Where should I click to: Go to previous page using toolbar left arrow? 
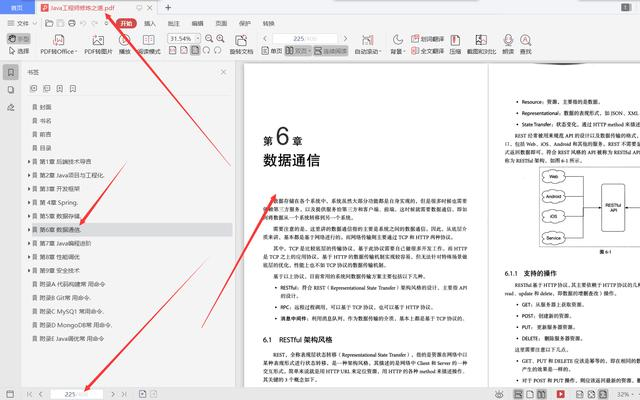pyautogui.click(x=265, y=38)
